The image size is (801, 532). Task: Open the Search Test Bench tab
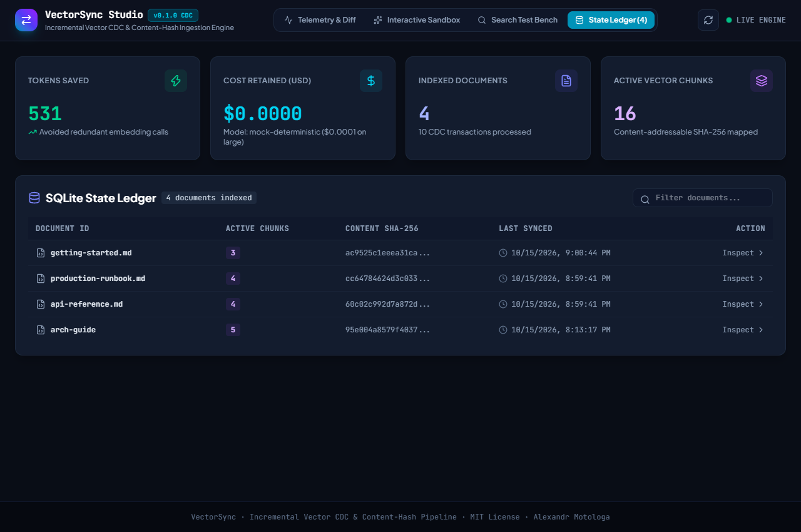point(518,20)
